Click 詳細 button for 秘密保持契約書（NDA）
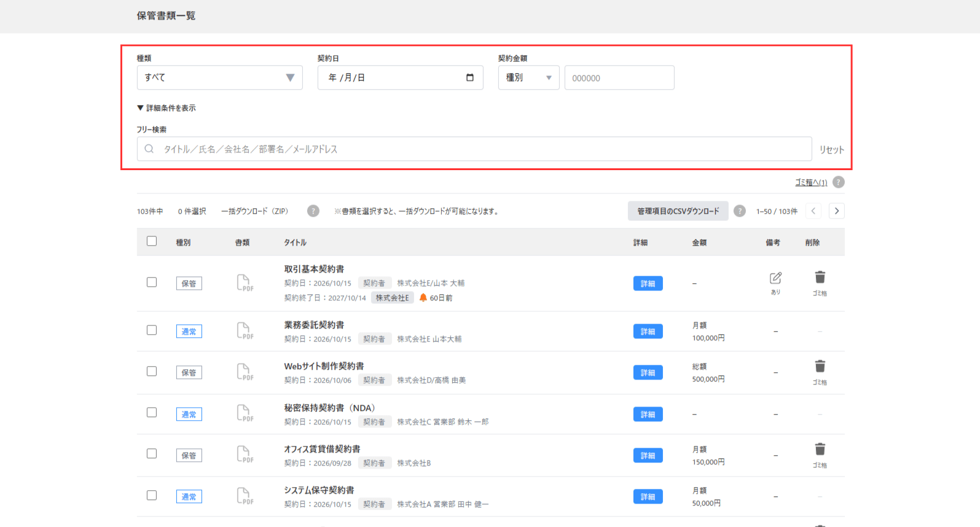980x527 pixels. point(648,415)
